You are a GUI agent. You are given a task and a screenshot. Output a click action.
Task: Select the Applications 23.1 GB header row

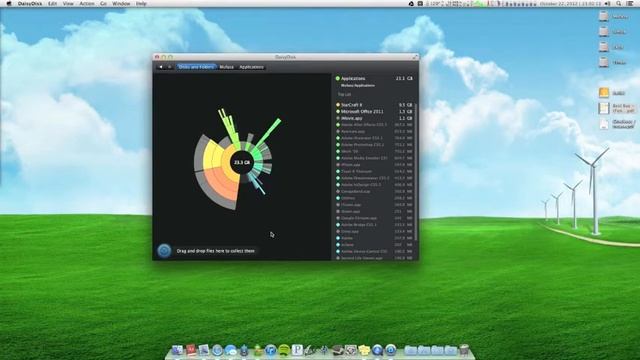click(374, 78)
